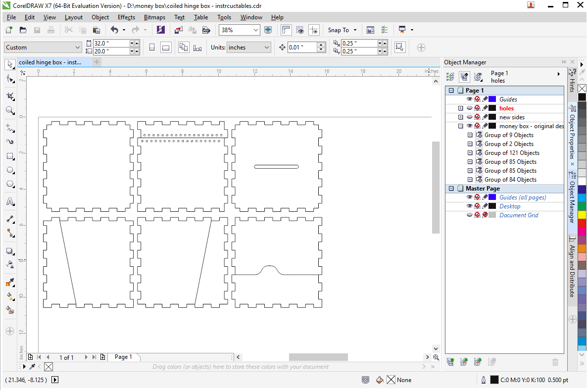Screen dimensions: 588x390
Task: Click the Import icon in toolbar
Action: (x=179, y=30)
